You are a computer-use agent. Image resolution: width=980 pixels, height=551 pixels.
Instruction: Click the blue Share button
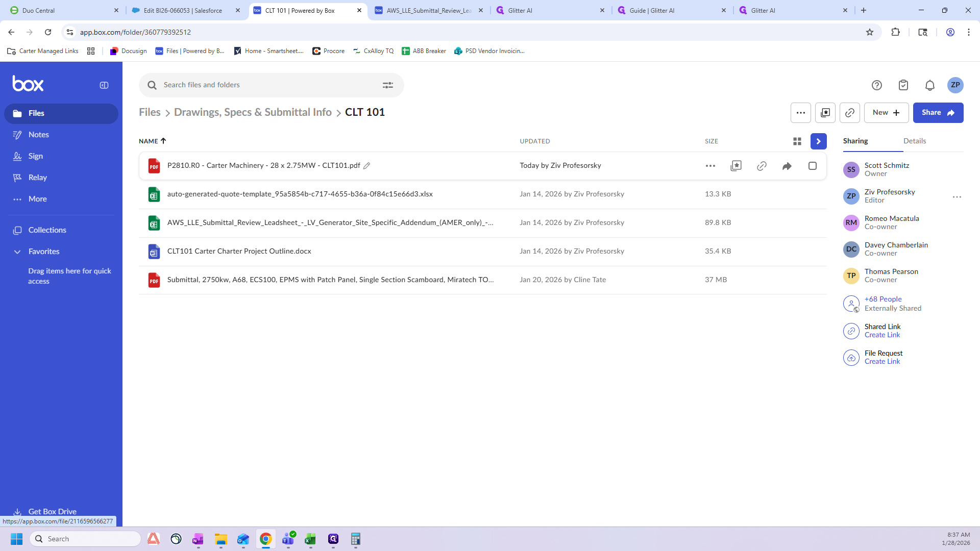tap(938, 113)
